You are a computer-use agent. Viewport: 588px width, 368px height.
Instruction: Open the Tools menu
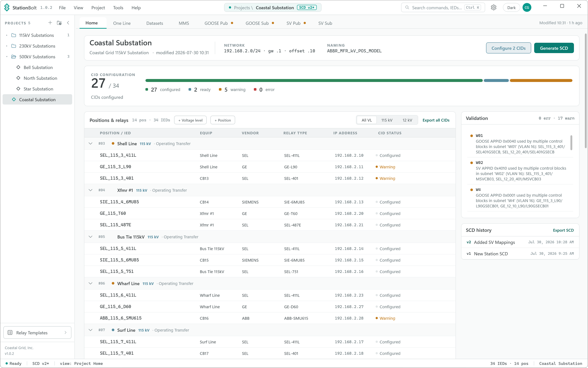(118, 8)
